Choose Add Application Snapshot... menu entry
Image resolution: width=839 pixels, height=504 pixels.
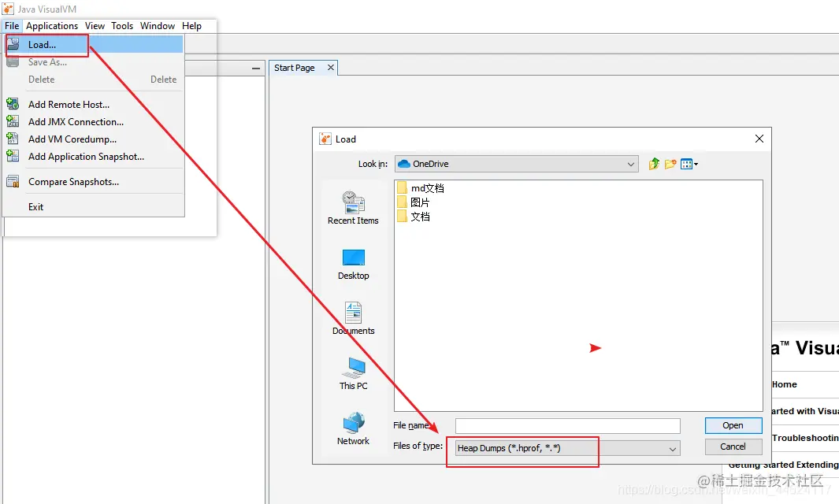94,156
